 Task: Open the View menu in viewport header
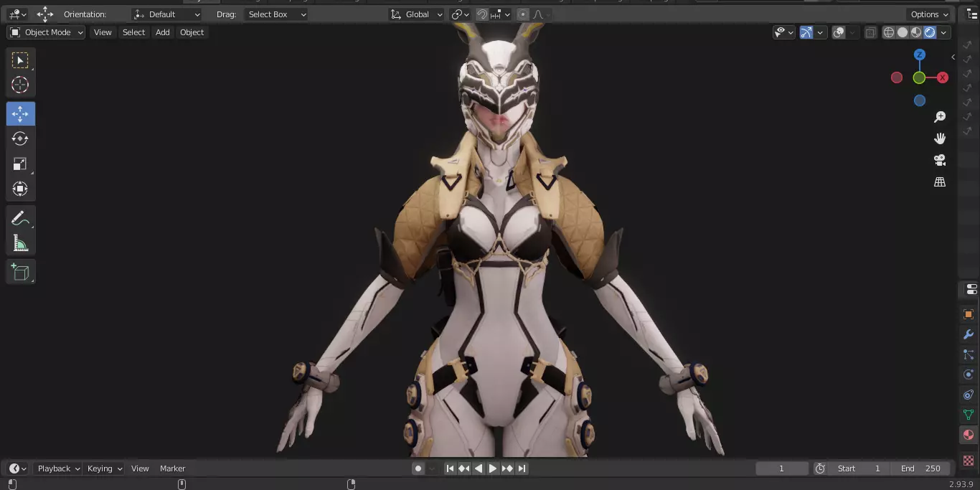(103, 32)
